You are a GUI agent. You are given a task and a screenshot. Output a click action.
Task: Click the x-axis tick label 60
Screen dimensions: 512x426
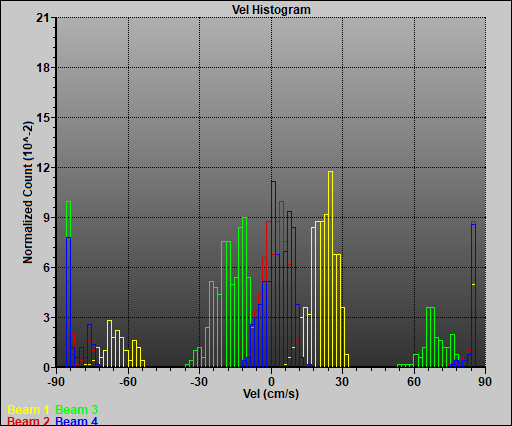(x=414, y=382)
